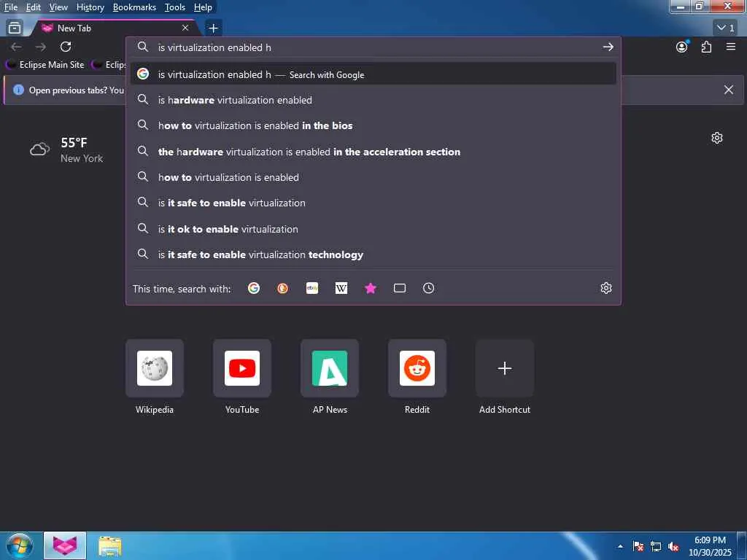Choose 'is it safe to enable virtualization'
The width and height of the screenshot is (747, 560).
tap(373, 203)
